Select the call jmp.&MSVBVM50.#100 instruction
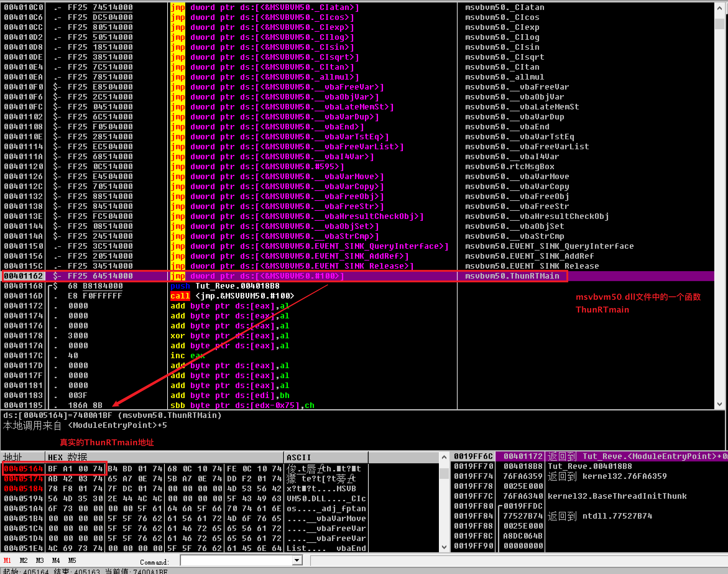This screenshot has width=728, height=574. [x=232, y=296]
